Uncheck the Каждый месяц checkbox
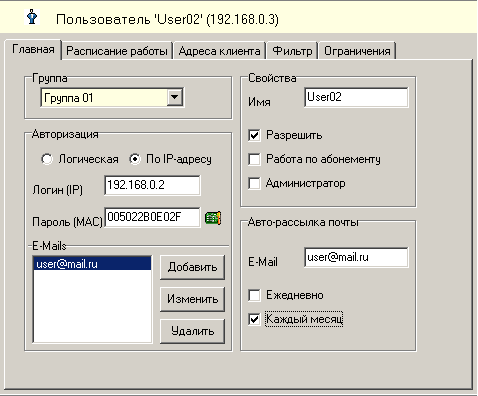The width and height of the screenshot is (478, 396). point(254,319)
